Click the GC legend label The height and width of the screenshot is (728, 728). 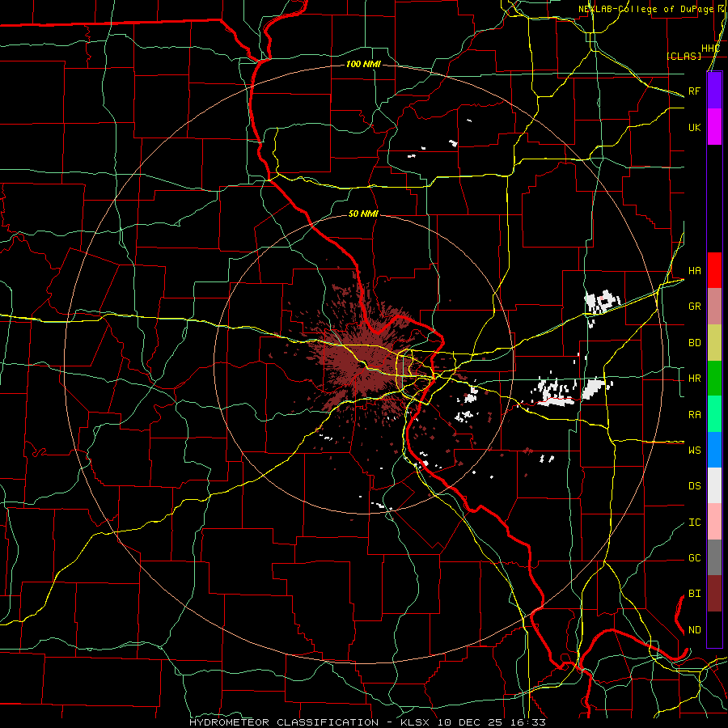[x=694, y=557]
